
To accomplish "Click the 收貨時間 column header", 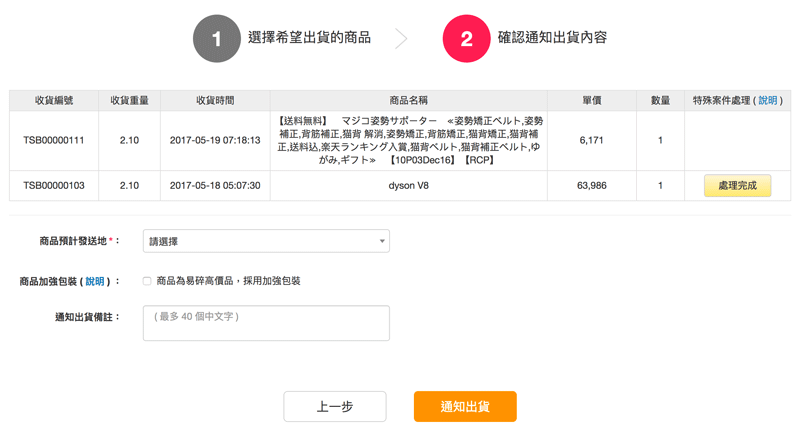I will tap(215, 100).
